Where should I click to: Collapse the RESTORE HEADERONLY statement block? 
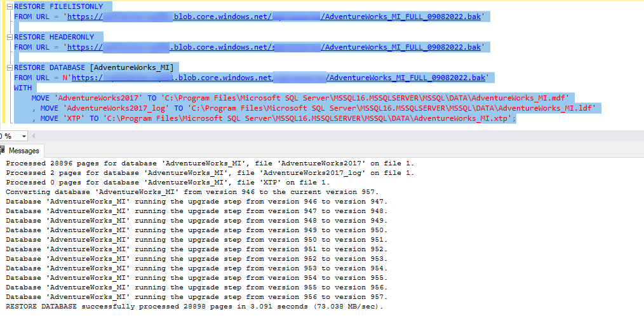tap(10, 38)
